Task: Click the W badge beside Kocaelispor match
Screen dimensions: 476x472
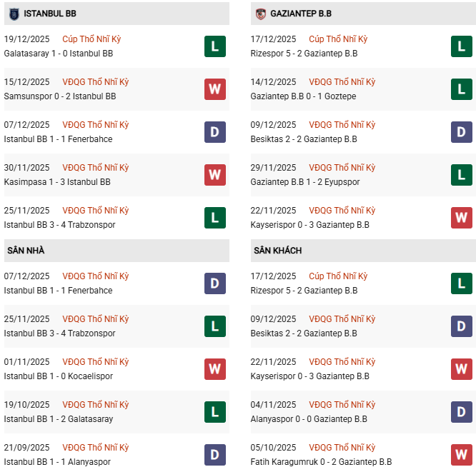Action: (214, 369)
